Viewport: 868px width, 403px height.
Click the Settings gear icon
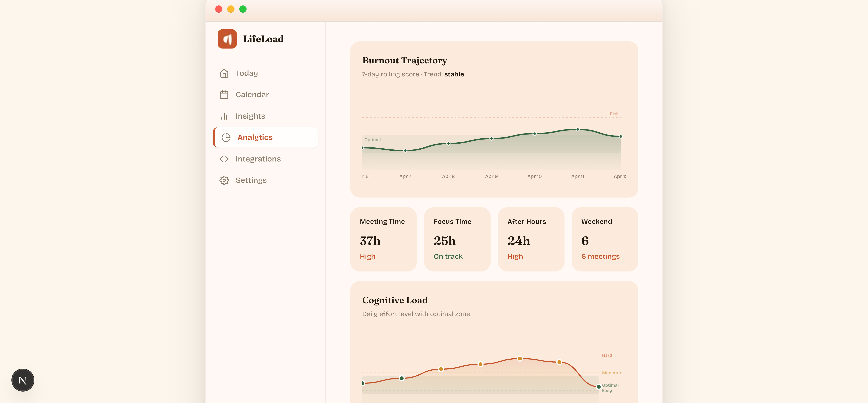224,180
